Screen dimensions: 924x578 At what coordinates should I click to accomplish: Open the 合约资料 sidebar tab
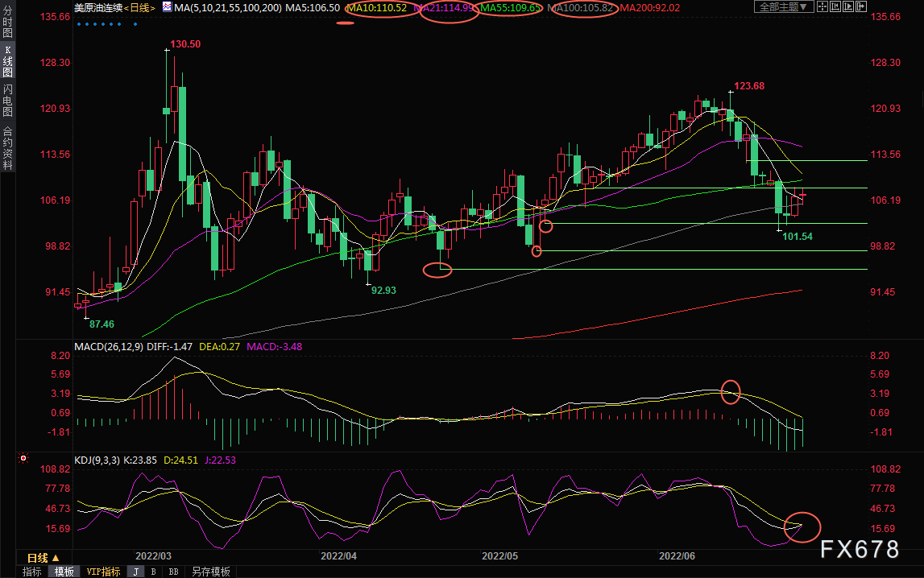(8, 148)
